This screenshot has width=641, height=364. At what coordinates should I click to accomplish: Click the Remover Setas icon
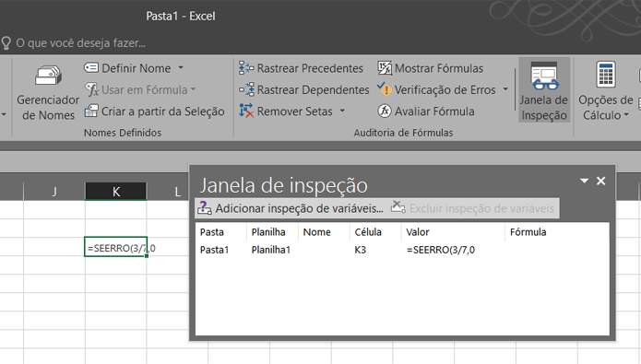[x=246, y=111]
